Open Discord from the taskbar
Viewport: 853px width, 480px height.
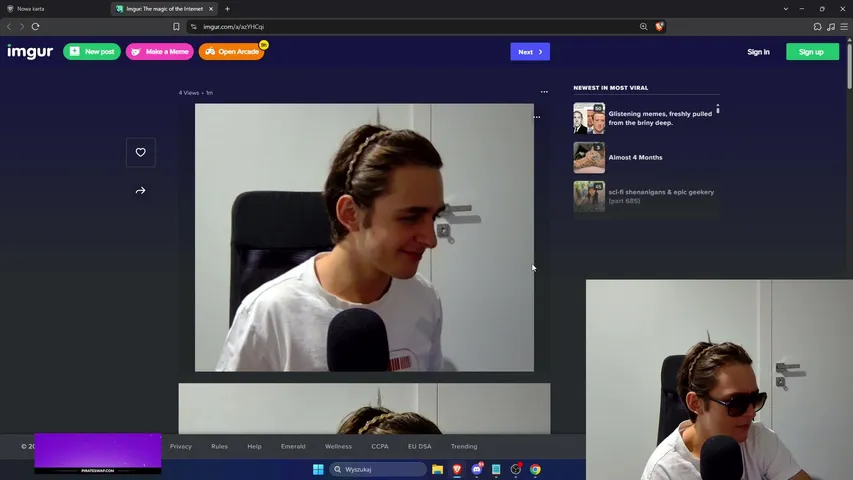[477, 469]
